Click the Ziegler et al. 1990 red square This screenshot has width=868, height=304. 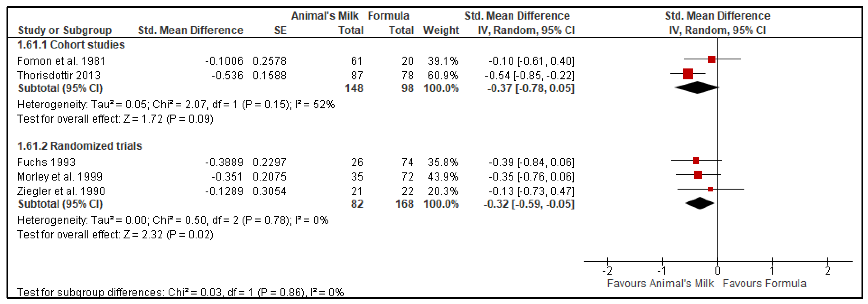[x=710, y=189]
